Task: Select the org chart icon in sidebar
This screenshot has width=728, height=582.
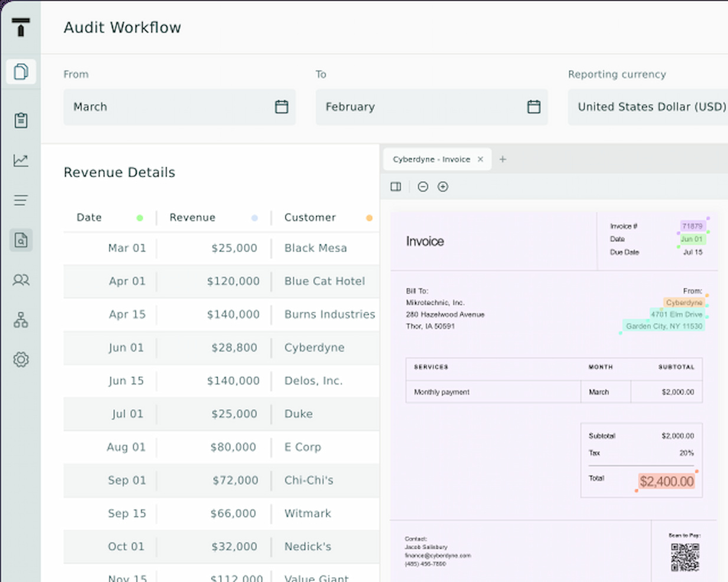Action: (21, 320)
